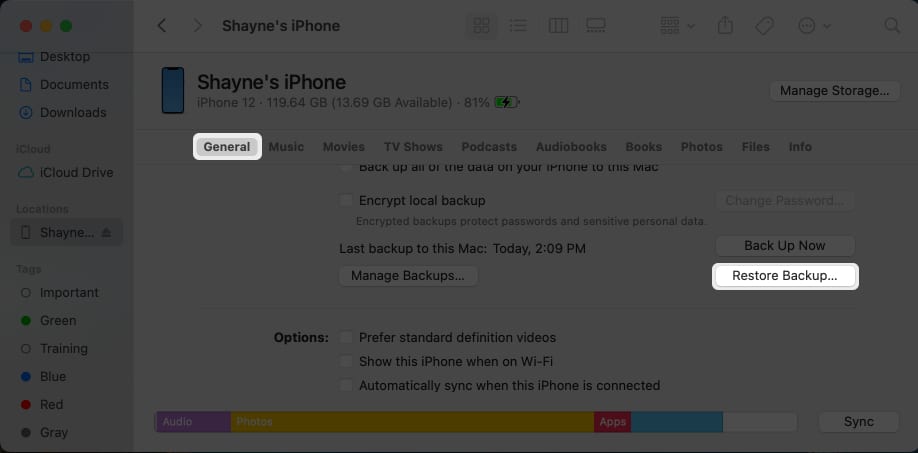Screen dimensions: 918x453
Task: Click Change Password button
Action: (785, 201)
